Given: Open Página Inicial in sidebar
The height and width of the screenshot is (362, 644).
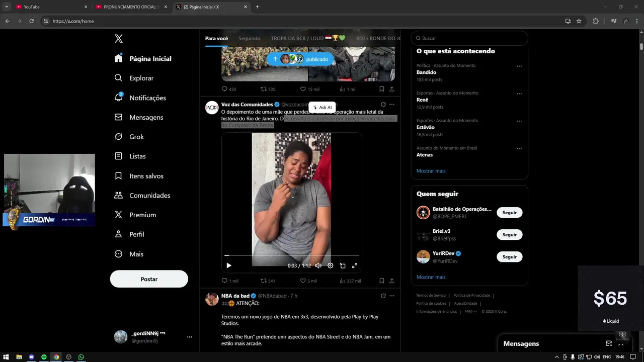Looking at the screenshot, I should click(143, 58).
